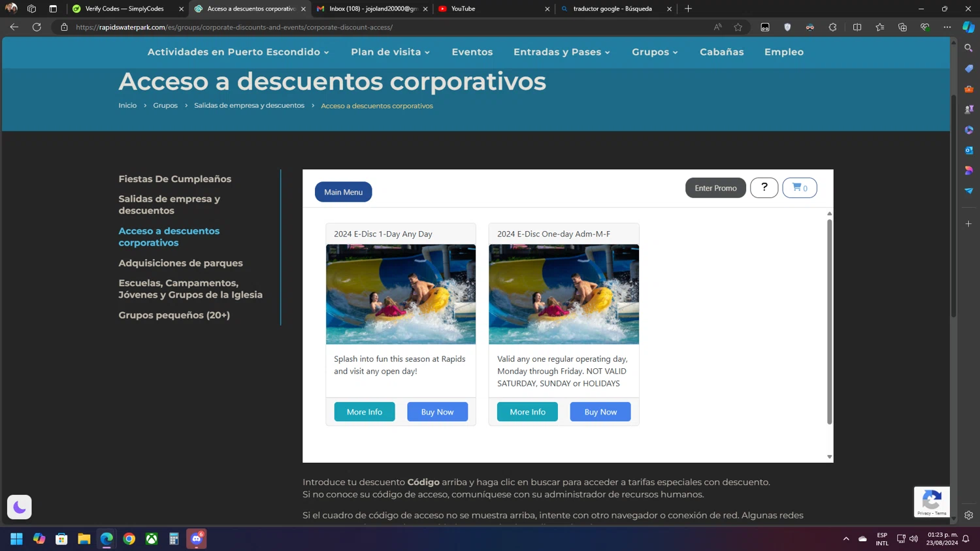
Task: Open Cabañas navigation item
Action: (721, 52)
